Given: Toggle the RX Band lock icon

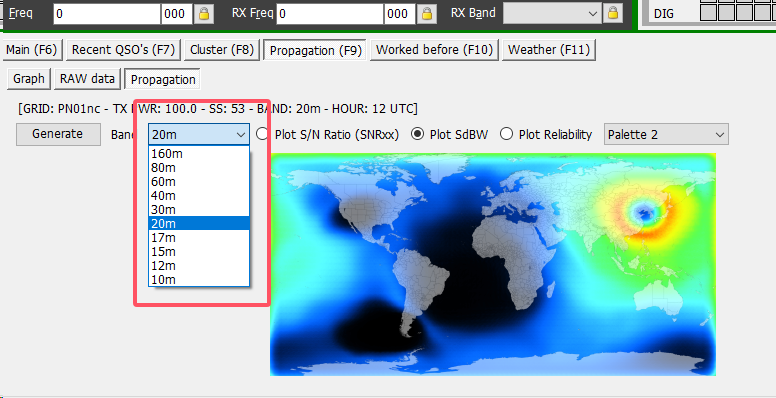Looking at the screenshot, I should 613,13.
